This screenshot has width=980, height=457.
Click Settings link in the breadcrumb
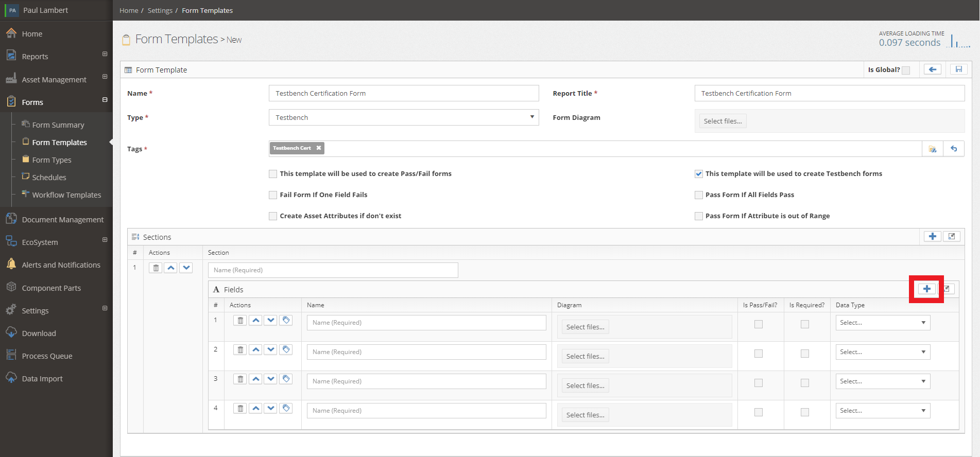(x=160, y=10)
